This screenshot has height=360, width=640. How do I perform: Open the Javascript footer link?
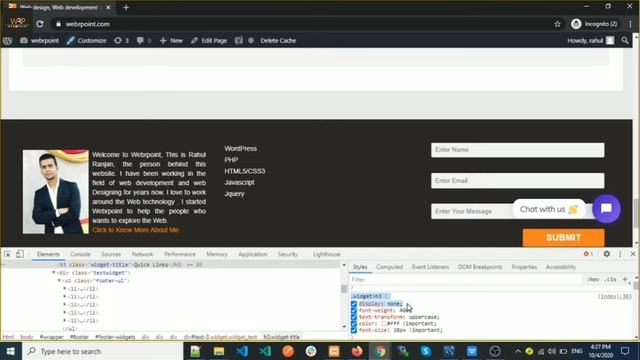coord(239,182)
